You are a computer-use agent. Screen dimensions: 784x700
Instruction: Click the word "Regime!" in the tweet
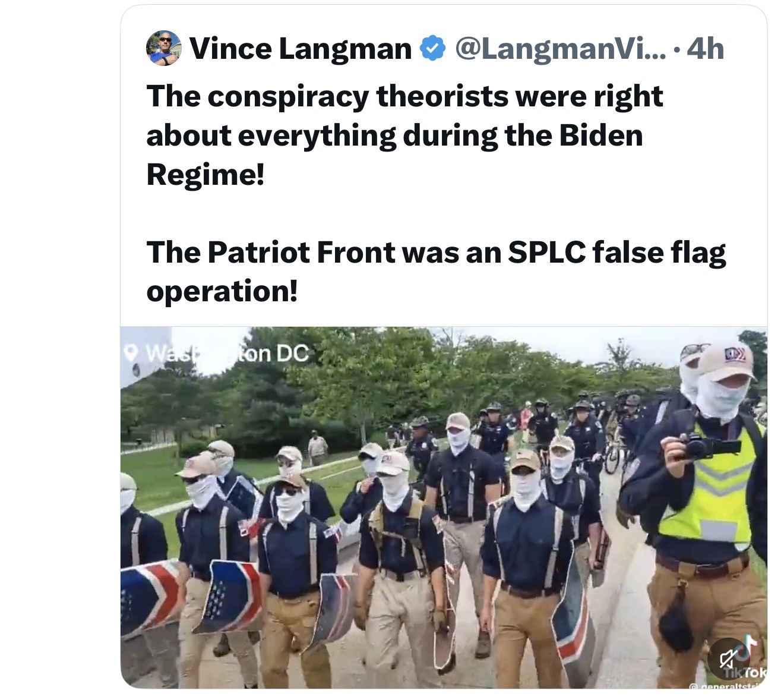click(x=205, y=174)
